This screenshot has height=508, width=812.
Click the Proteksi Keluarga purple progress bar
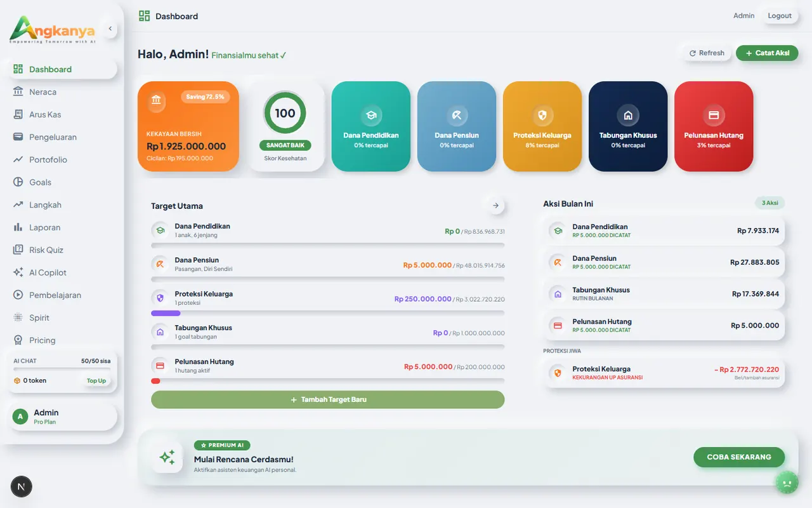pos(166,313)
